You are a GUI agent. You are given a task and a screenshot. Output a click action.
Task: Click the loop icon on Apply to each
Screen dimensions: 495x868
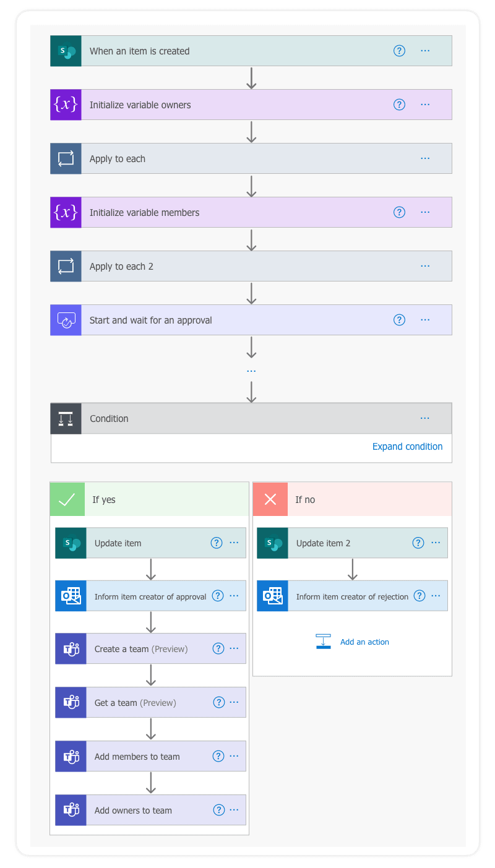pyautogui.click(x=65, y=158)
